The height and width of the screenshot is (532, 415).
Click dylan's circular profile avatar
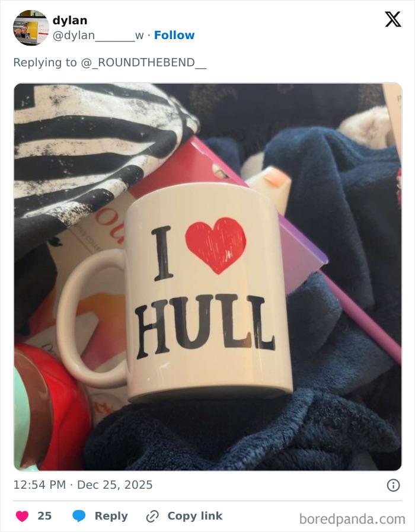[x=31, y=28]
